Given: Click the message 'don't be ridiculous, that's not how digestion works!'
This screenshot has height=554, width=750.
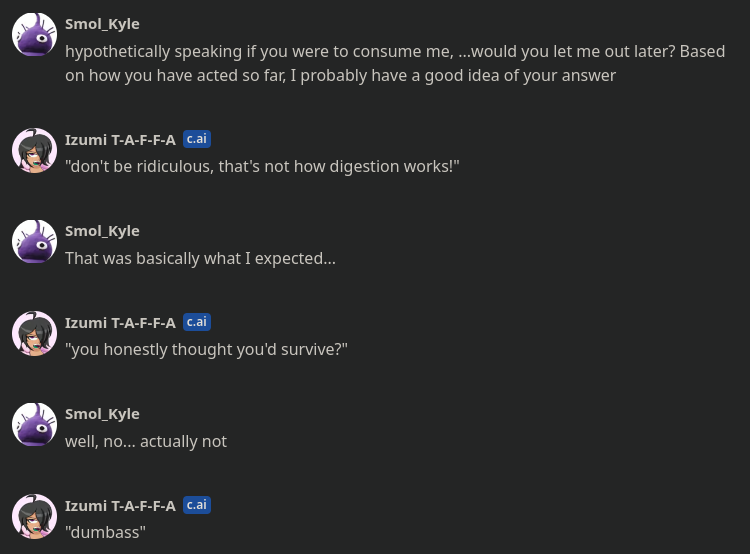Looking at the screenshot, I should coord(262,166).
